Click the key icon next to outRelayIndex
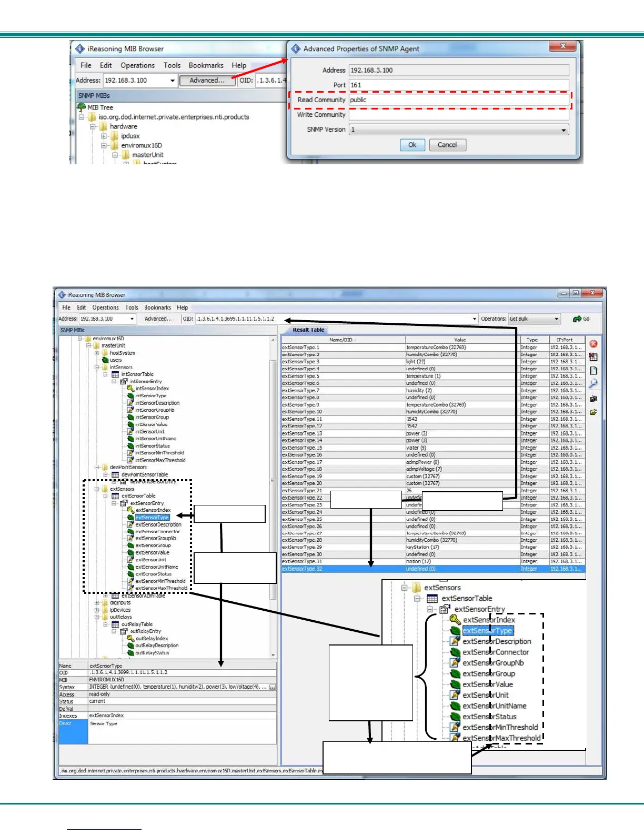The image size is (644, 834). pyautogui.click(x=131, y=638)
